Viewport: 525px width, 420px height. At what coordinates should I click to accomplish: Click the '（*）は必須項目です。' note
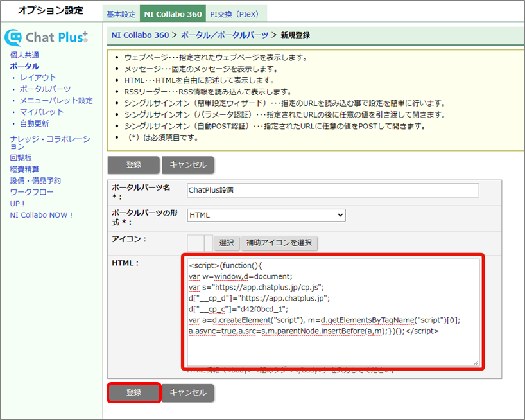[x=162, y=137]
